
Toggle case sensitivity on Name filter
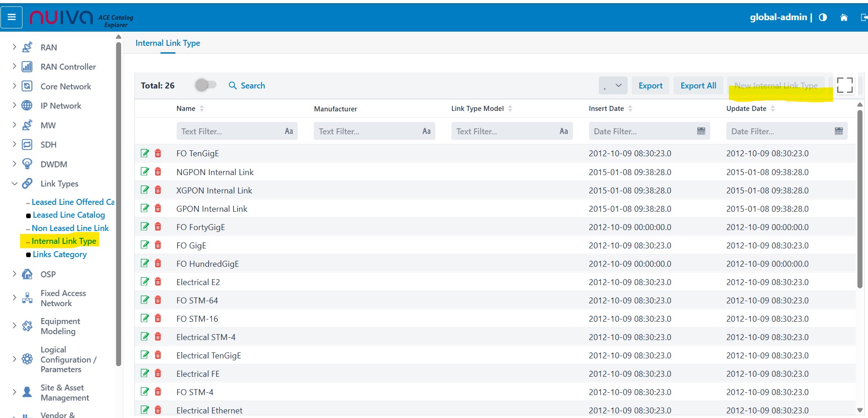pyautogui.click(x=289, y=132)
